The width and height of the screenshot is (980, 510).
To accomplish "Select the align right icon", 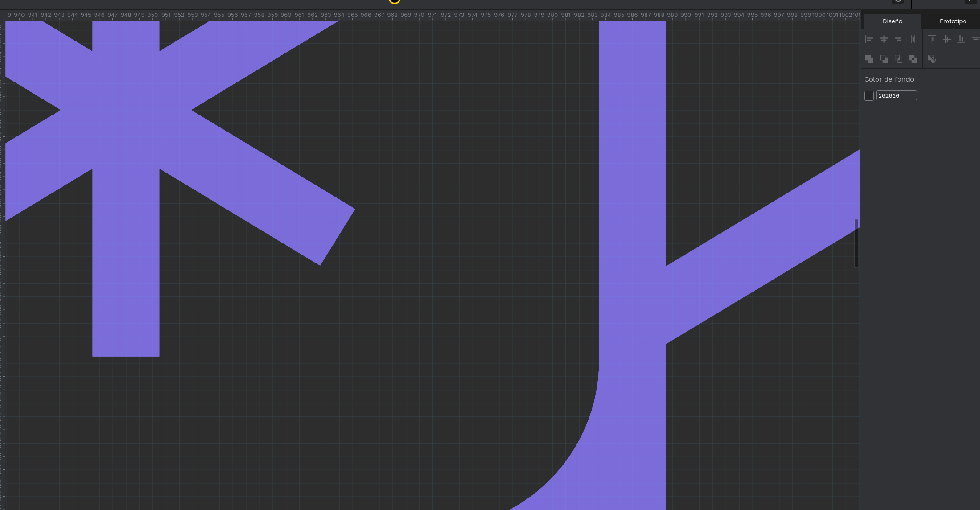I will point(899,39).
